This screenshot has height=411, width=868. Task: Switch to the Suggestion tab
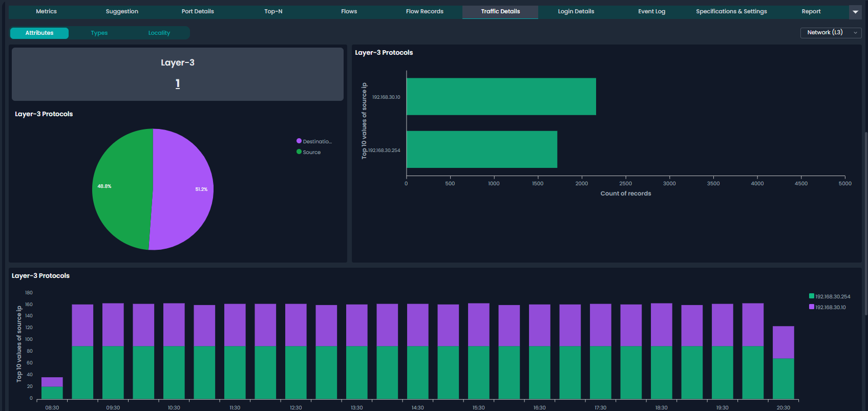click(122, 11)
